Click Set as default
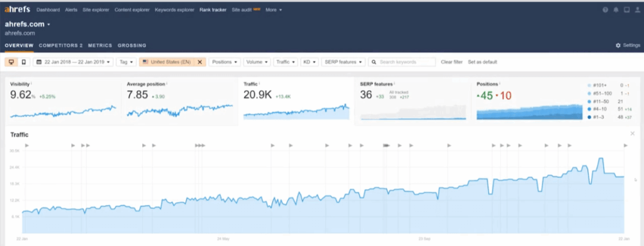Viewport: 644px width, 246px height. click(482, 62)
